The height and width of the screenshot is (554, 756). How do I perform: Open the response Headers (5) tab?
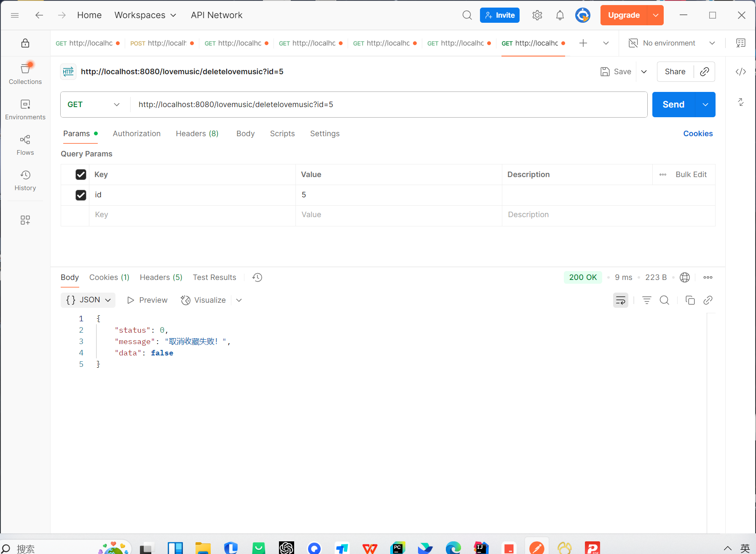(x=161, y=277)
